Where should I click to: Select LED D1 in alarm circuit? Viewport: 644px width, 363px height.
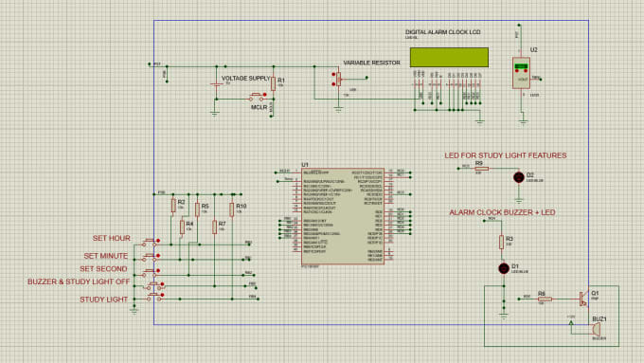[504, 268]
